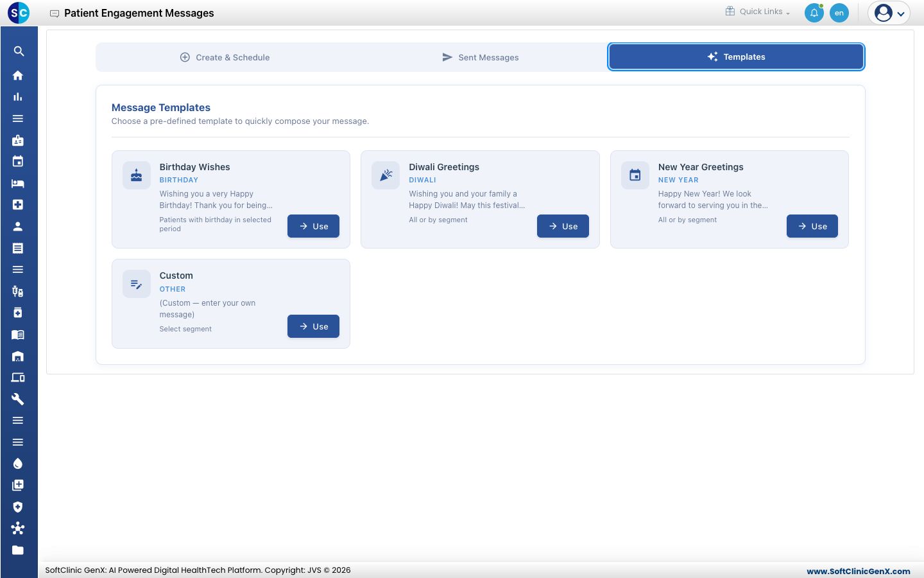Use the Custom template
This screenshot has width=924, height=578.
coord(313,326)
